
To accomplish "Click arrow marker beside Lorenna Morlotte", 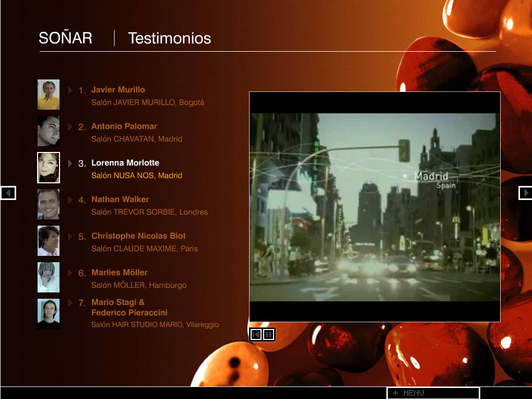I will click(70, 163).
